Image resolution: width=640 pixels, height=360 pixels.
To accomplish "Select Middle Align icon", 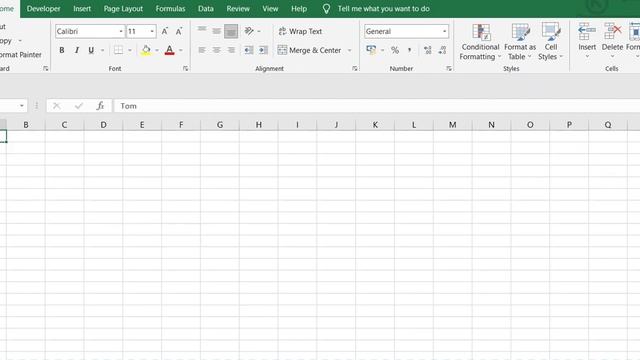I will pyautogui.click(x=216, y=31).
